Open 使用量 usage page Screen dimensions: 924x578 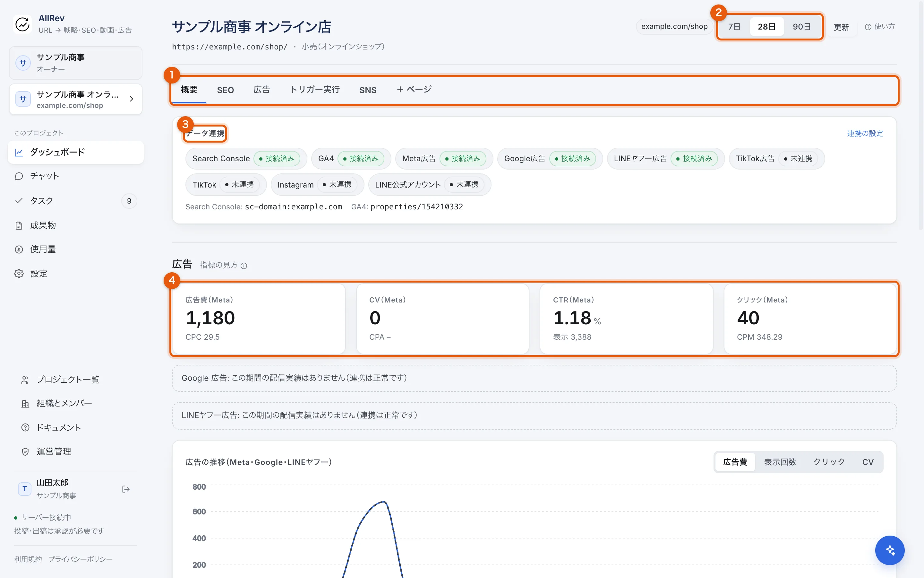76,249
